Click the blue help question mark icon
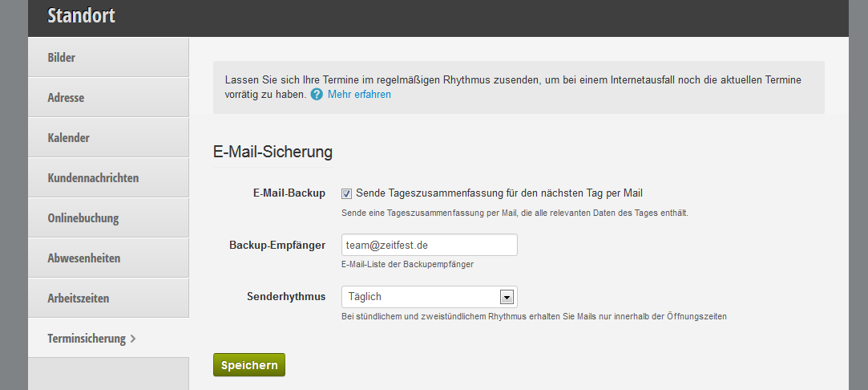Viewport: 868px width, 390px height. [317, 95]
